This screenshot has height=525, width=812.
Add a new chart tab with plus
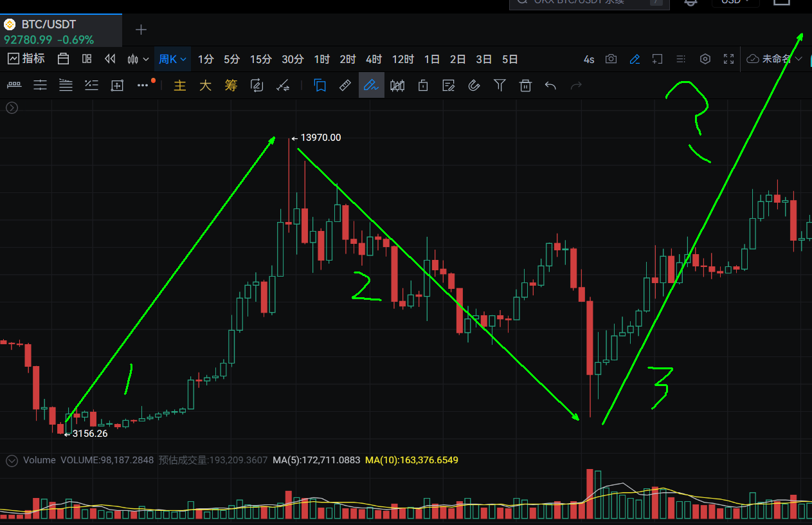click(x=141, y=30)
